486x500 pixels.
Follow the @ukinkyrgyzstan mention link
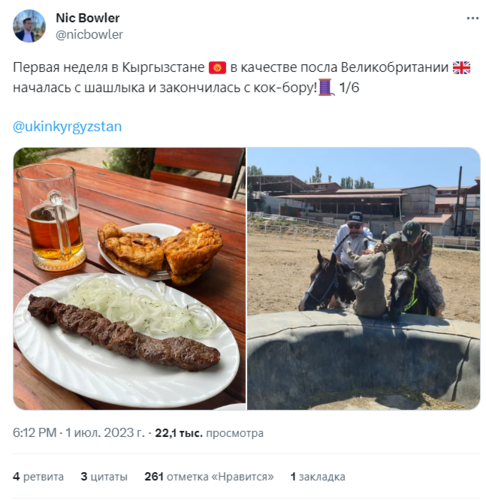click(x=67, y=127)
